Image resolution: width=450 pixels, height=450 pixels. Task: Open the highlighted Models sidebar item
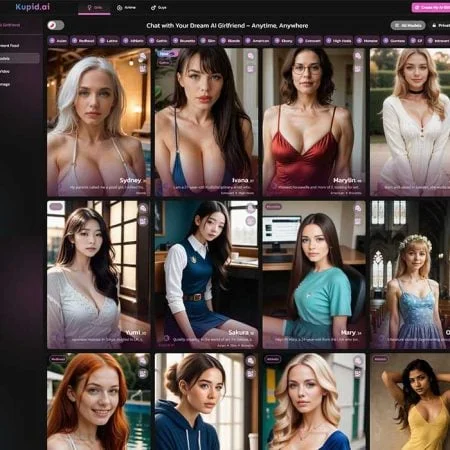coord(20,58)
